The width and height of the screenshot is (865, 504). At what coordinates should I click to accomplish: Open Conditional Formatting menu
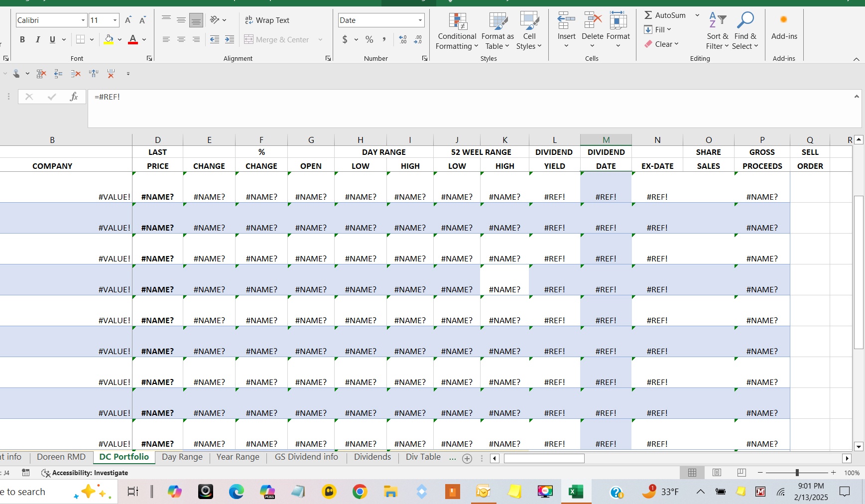click(x=457, y=31)
